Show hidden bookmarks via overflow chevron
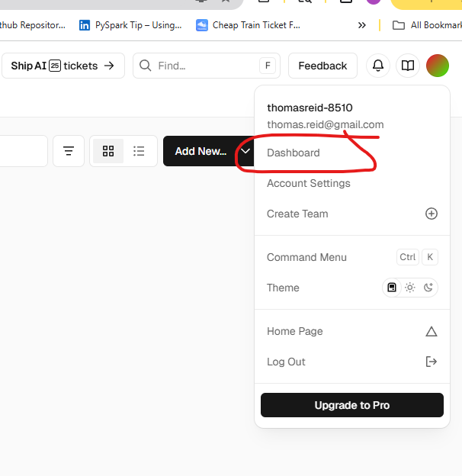 pos(361,25)
